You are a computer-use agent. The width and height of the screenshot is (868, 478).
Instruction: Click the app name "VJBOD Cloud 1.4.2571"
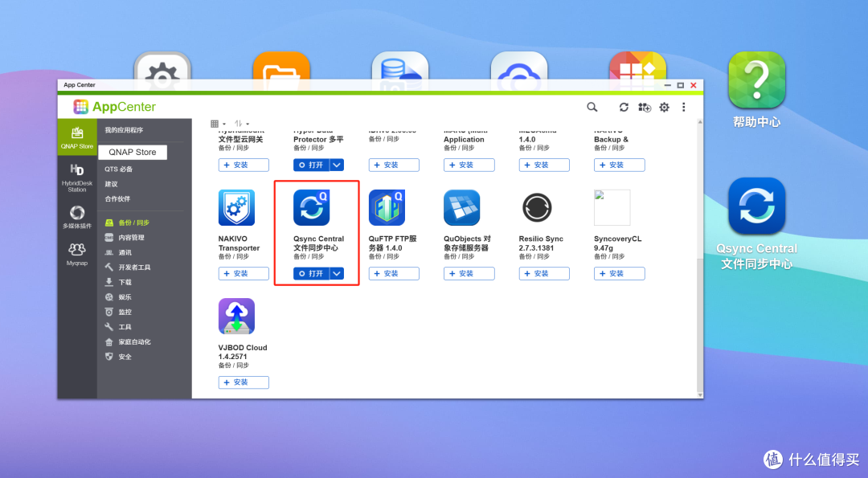click(243, 352)
